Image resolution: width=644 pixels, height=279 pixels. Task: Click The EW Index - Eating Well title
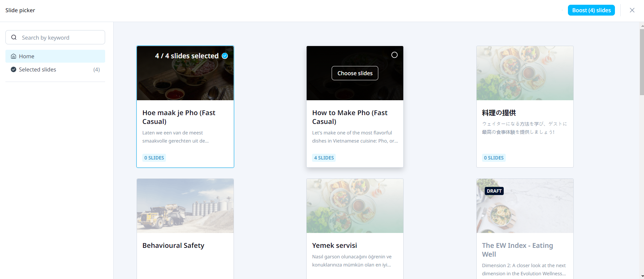(518, 250)
